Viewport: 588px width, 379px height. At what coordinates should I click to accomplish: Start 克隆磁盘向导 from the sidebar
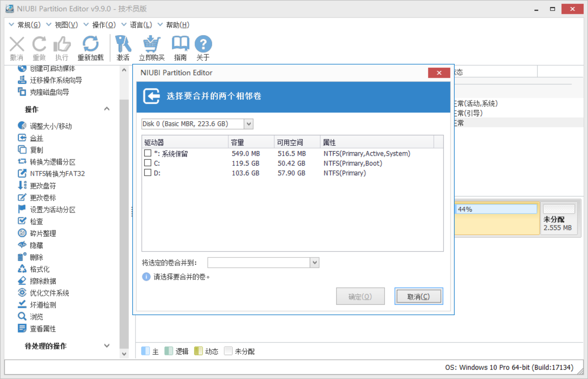point(44,92)
